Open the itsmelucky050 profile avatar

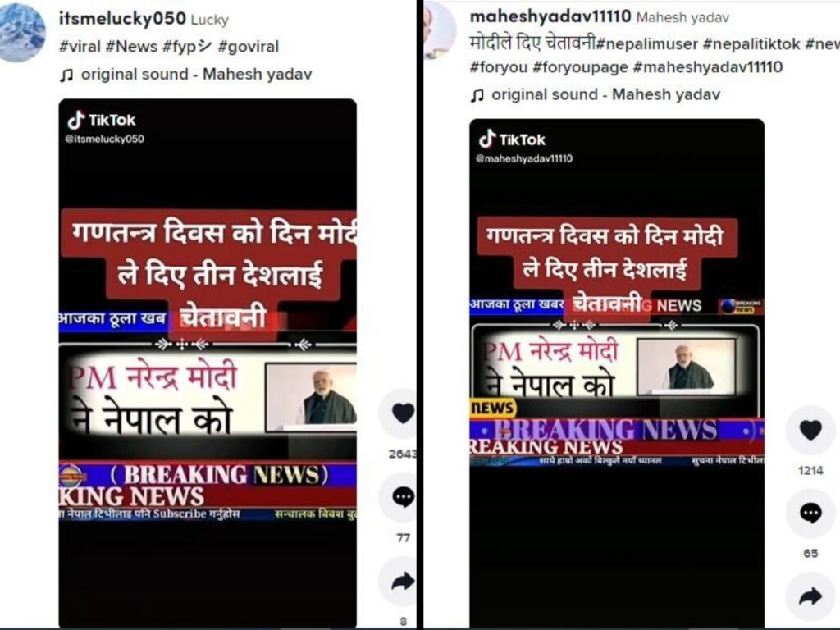(x=21, y=32)
